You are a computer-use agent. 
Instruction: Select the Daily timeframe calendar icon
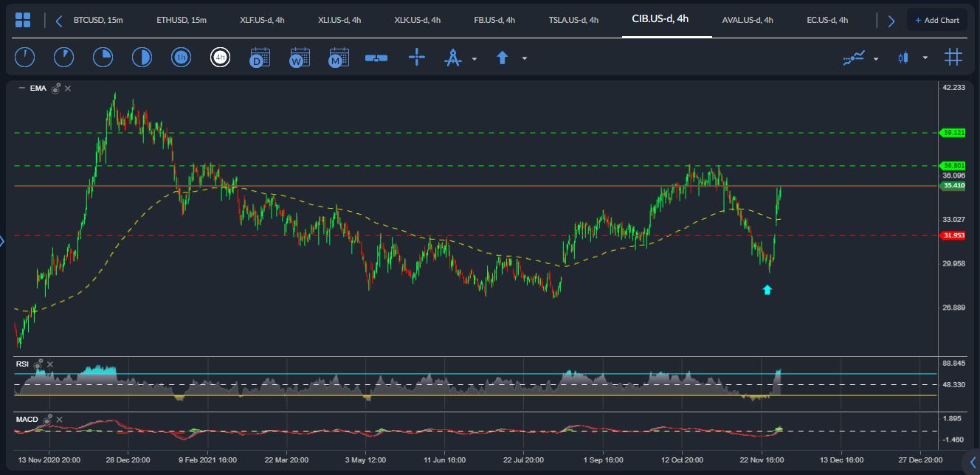[259, 57]
